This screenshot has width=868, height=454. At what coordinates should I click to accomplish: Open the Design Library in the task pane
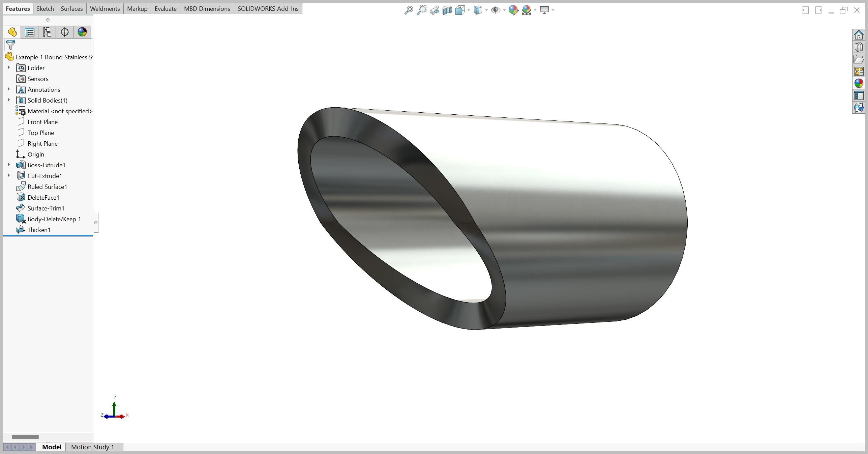point(859,47)
